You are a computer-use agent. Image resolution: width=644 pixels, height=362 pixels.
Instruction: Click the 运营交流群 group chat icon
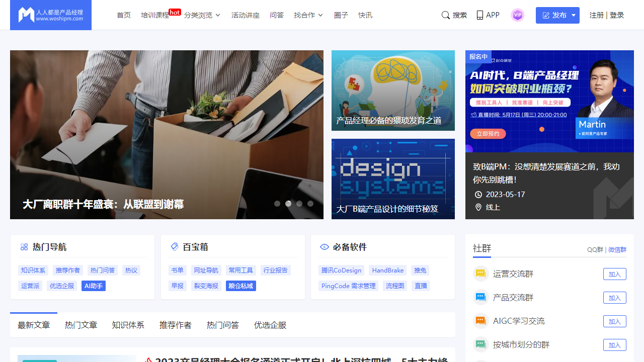(481, 274)
